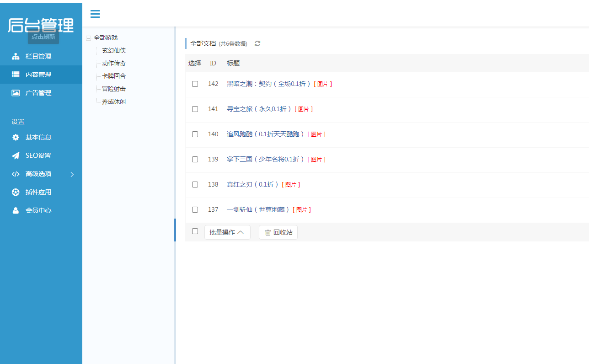This screenshot has width=589, height=364.
Task: Open the 回收站 button
Action: coord(278,232)
